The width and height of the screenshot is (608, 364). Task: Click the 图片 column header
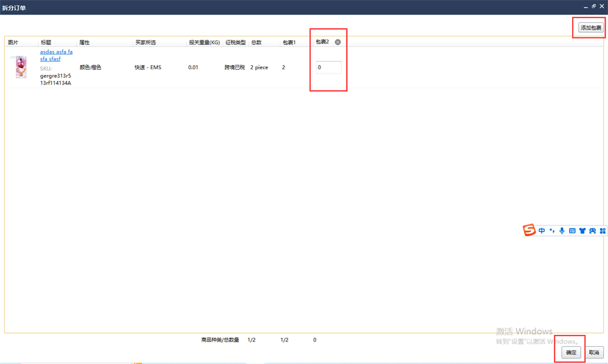tap(13, 43)
